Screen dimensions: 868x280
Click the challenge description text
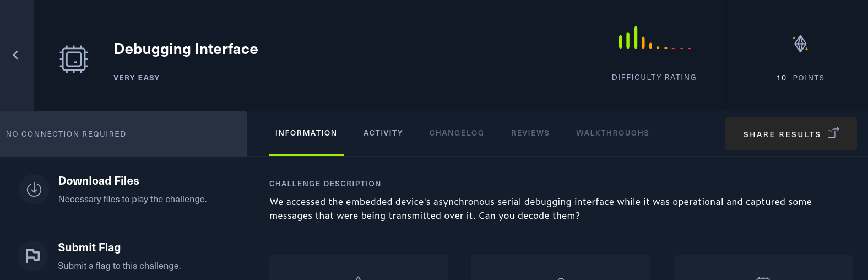pos(540,208)
